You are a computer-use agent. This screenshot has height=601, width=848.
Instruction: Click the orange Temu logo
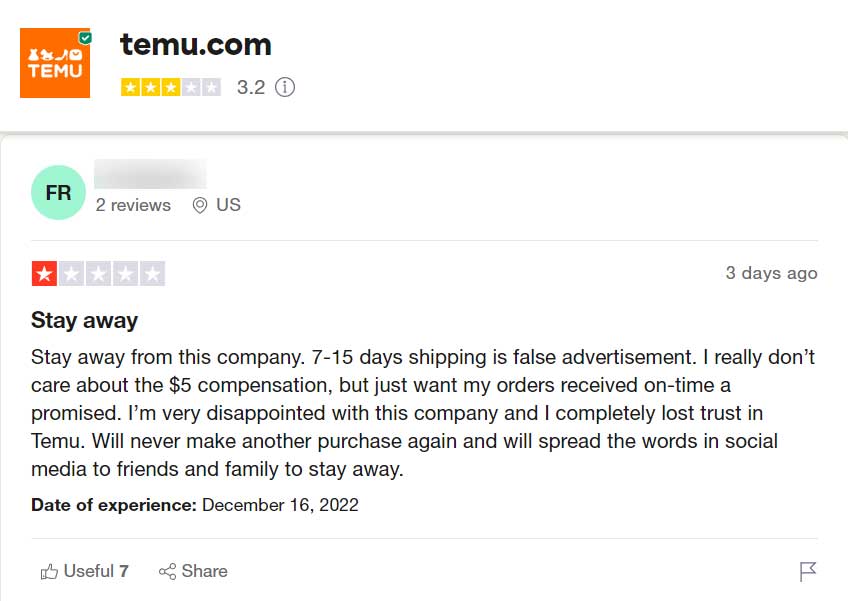(x=55, y=64)
